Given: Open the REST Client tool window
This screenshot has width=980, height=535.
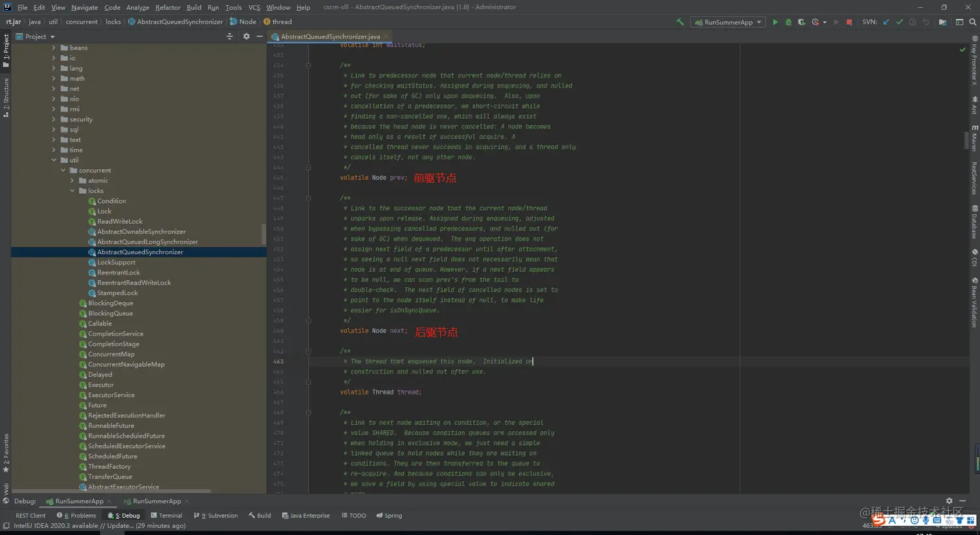Looking at the screenshot, I should coord(30,516).
